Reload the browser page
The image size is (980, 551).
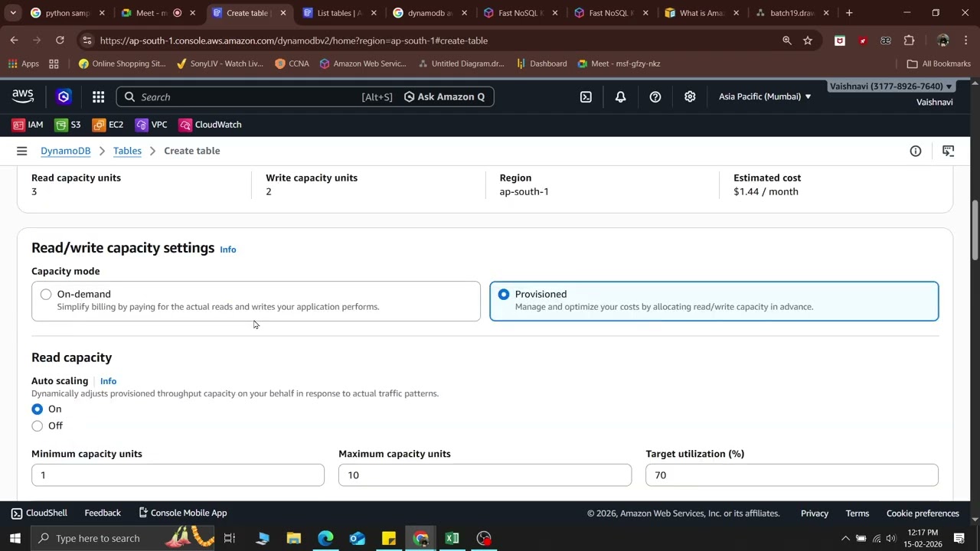click(60, 41)
